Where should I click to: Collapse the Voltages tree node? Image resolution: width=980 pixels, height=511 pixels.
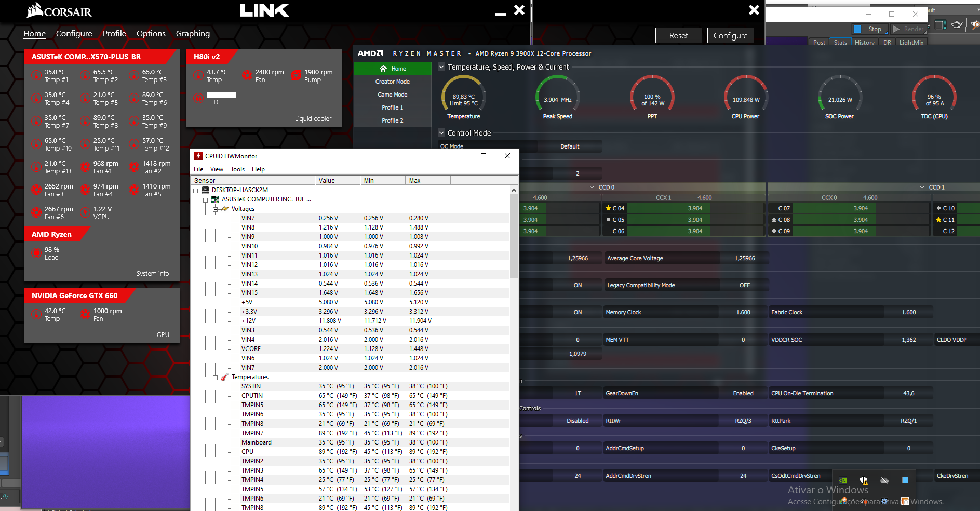pos(215,209)
